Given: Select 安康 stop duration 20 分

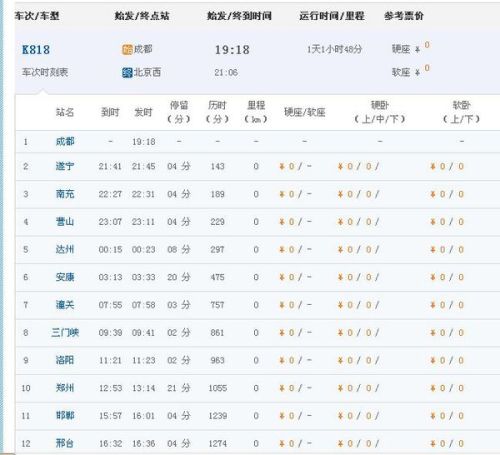Looking at the screenshot, I should click(179, 277).
